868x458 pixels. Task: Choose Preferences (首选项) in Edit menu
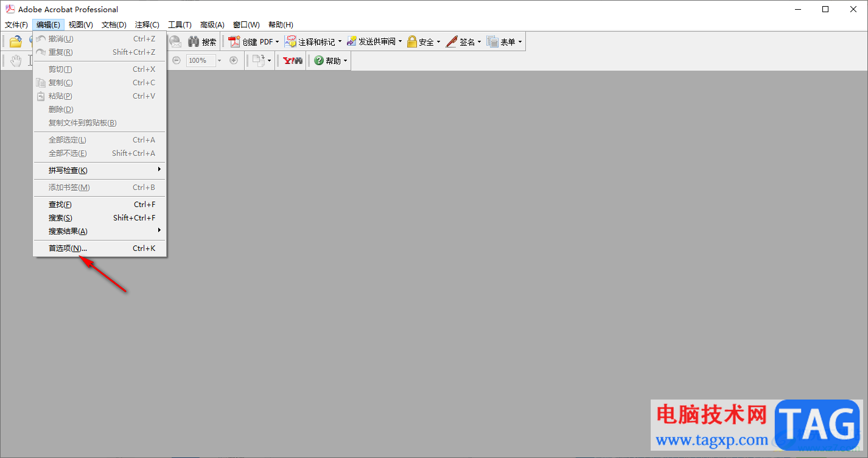click(x=100, y=248)
